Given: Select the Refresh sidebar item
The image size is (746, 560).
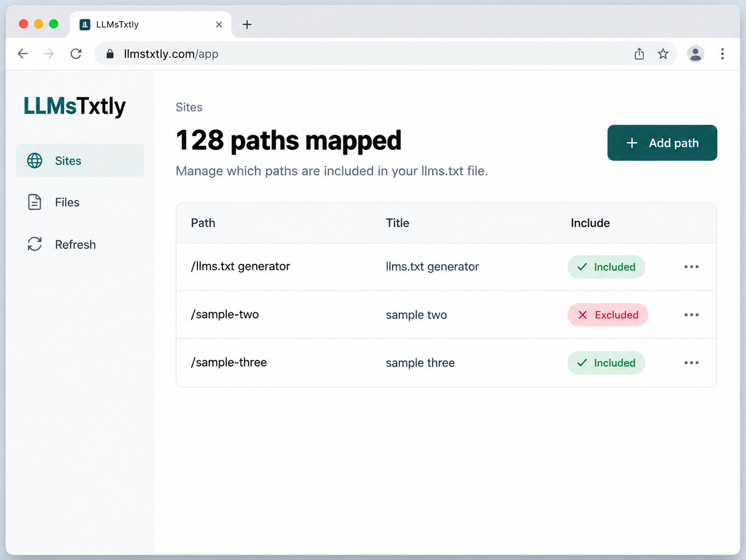Looking at the screenshot, I should pos(80,244).
